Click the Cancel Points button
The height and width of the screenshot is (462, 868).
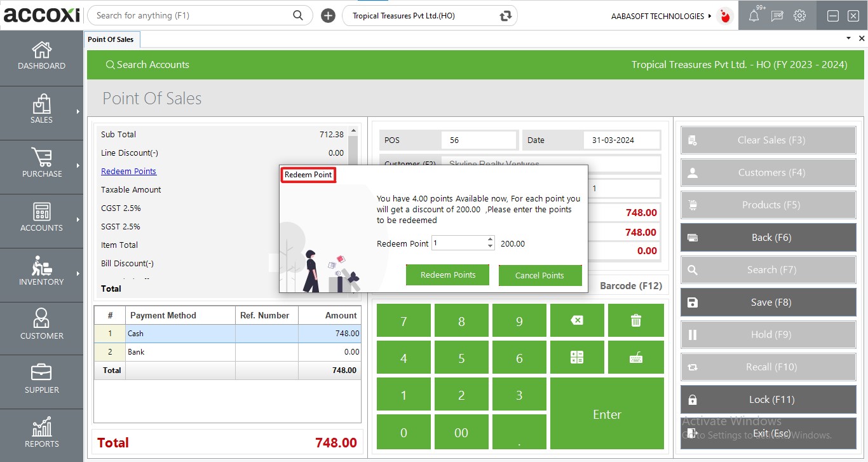click(x=539, y=275)
